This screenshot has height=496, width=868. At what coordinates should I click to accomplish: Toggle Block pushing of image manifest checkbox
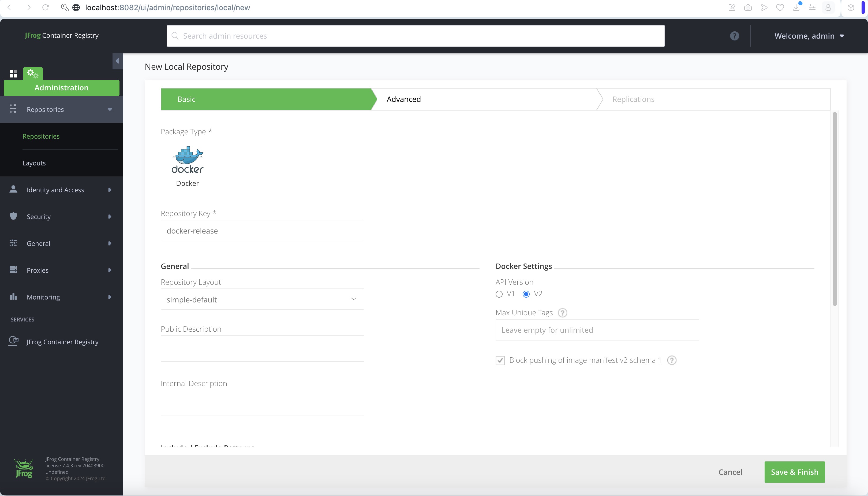point(500,360)
